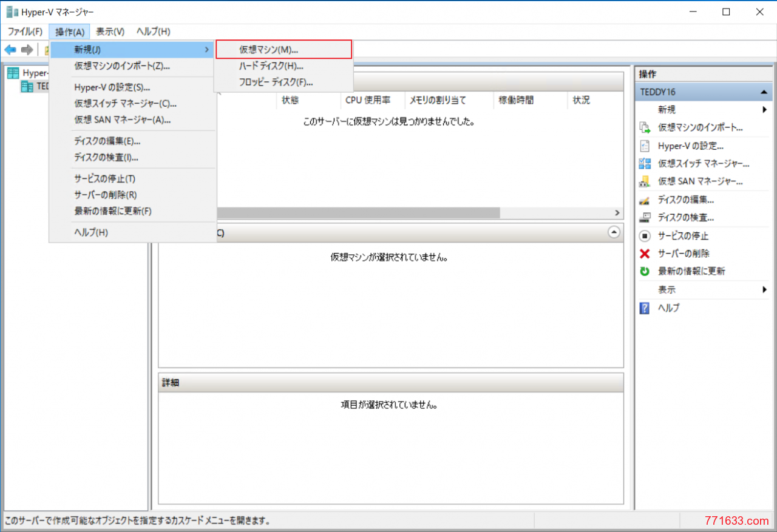Sort by CPU 使用率 column header
Image resolution: width=777 pixels, height=532 pixels.
point(373,100)
